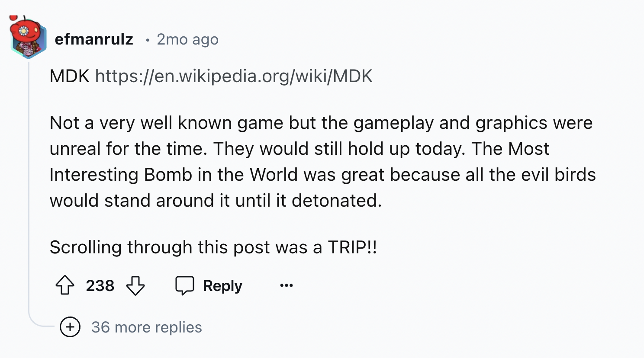Click the "would stand around it until" line
This screenshot has width=644, height=358.
(x=216, y=201)
